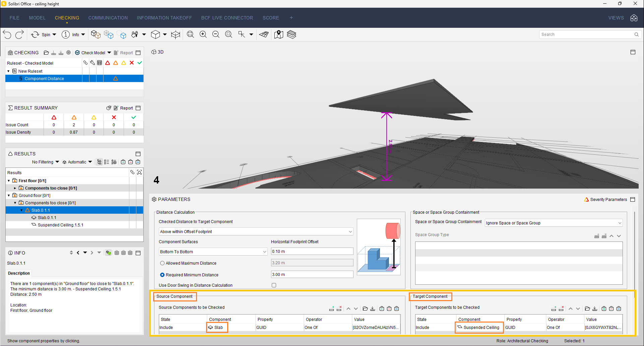This screenshot has width=644, height=346.
Task: Click the VIEWS button
Action: (x=616, y=18)
